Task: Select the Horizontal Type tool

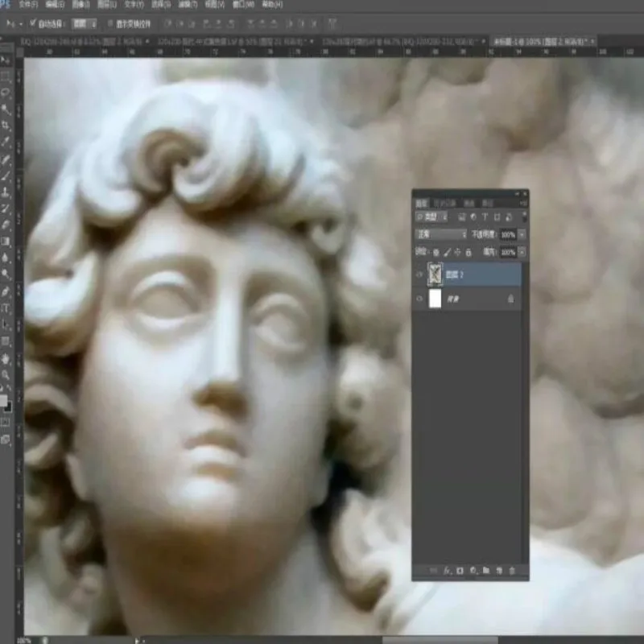Action: [x=6, y=308]
